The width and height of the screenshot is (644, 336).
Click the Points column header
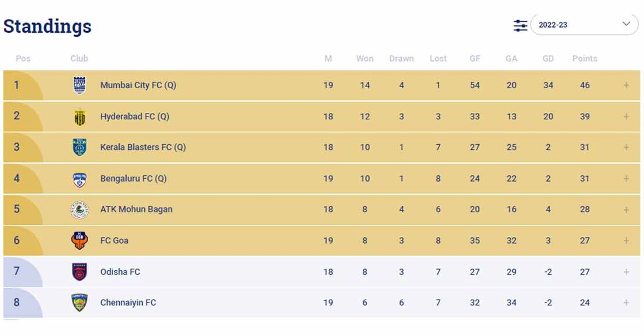[585, 58]
